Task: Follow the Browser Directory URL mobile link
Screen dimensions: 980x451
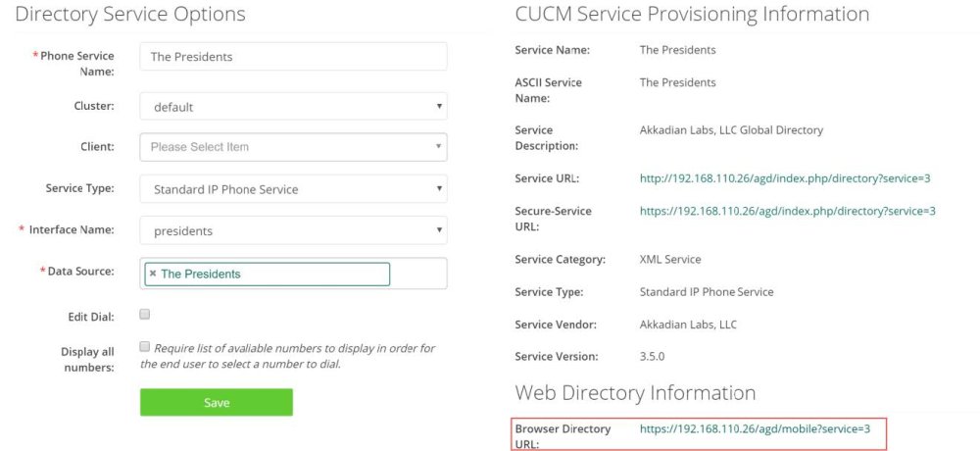Action: pos(755,428)
